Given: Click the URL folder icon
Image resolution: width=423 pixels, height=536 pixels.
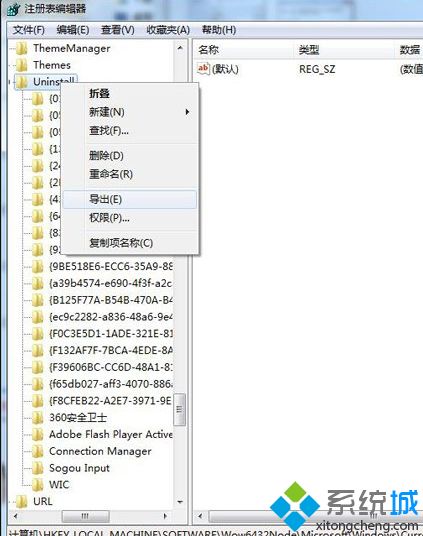Looking at the screenshot, I should coord(22,501).
